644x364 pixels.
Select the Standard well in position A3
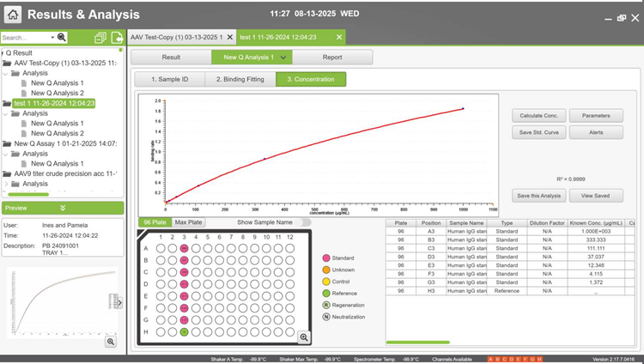pos(184,248)
